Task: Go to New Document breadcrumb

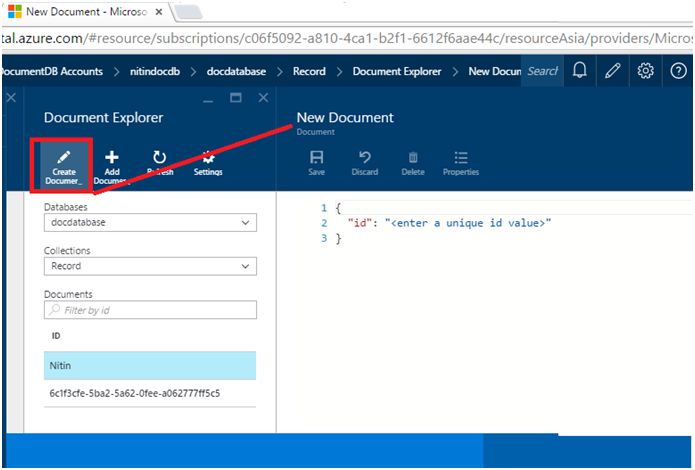Action: pos(495,71)
